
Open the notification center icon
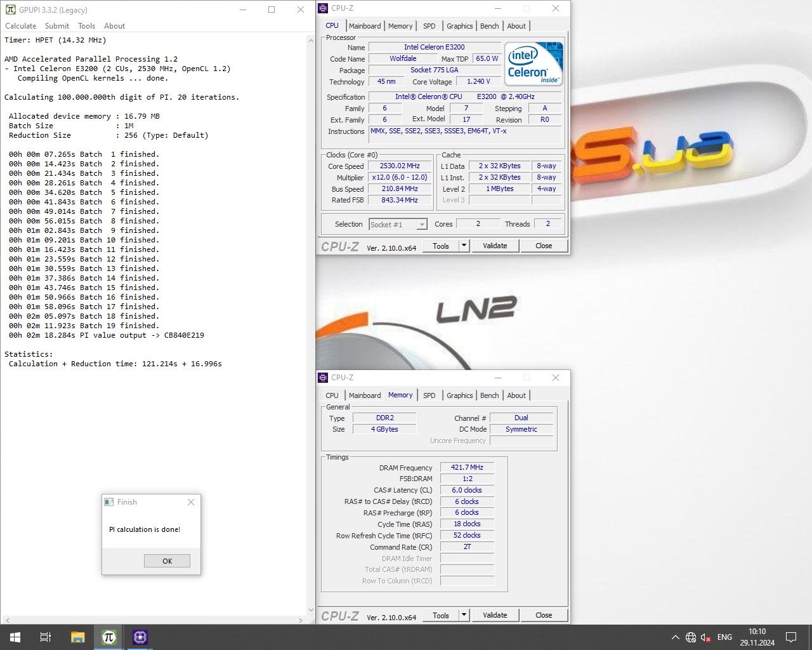pyautogui.click(x=791, y=637)
